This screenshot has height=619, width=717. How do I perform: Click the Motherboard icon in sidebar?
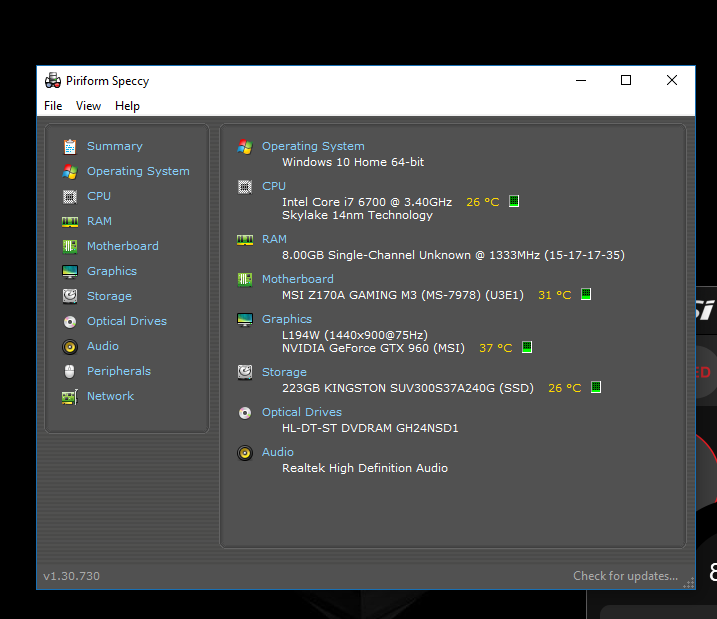click(x=70, y=246)
